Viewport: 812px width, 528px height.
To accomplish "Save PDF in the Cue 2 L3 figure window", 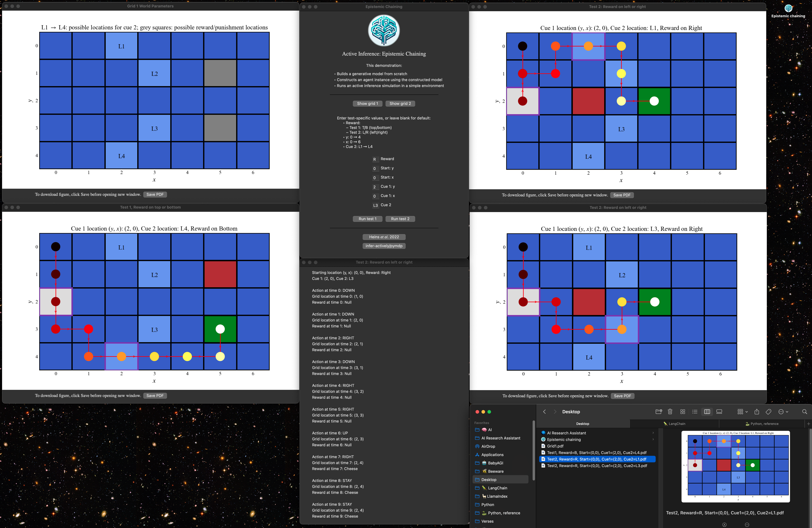I will click(622, 396).
